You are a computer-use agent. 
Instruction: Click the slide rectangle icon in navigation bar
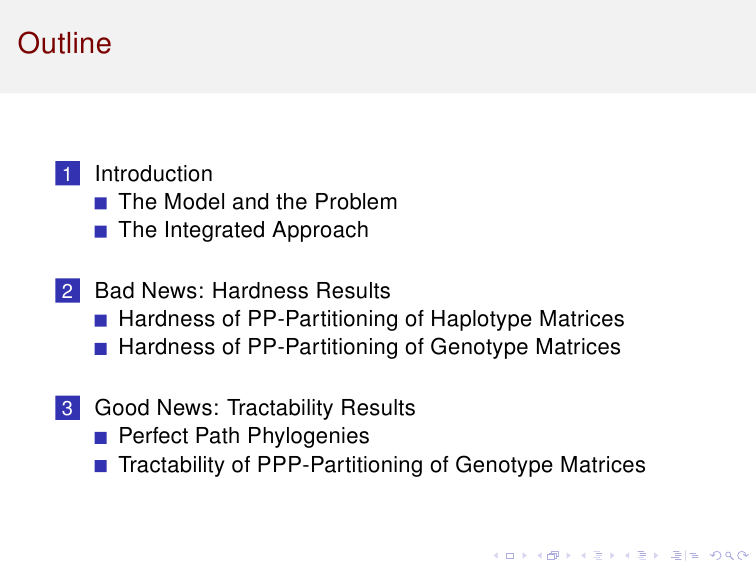(x=510, y=556)
